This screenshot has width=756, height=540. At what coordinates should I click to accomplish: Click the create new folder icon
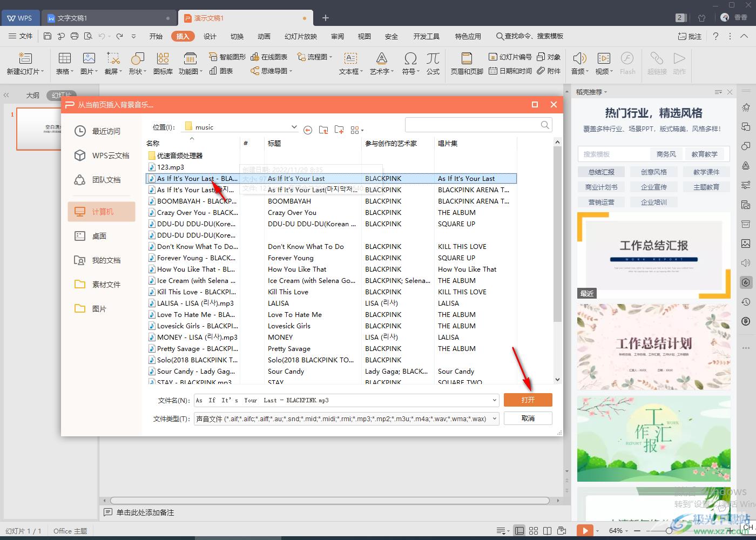click(x=339, y=130)
